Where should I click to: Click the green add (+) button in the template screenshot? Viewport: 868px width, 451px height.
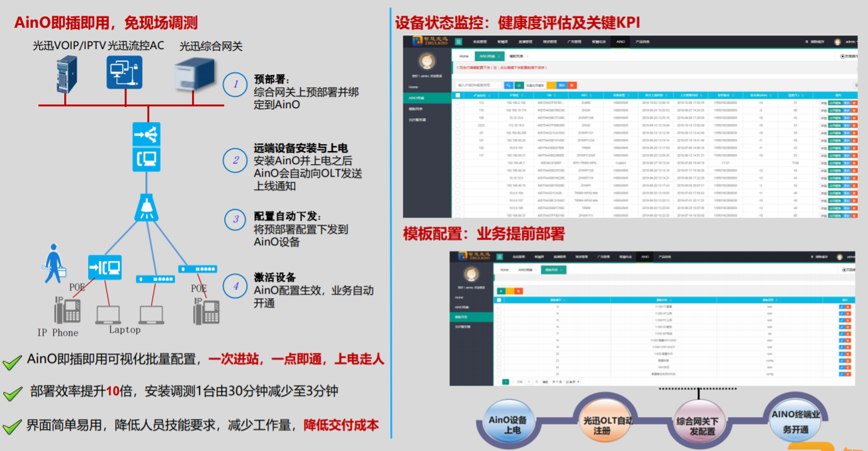[501, 291]
